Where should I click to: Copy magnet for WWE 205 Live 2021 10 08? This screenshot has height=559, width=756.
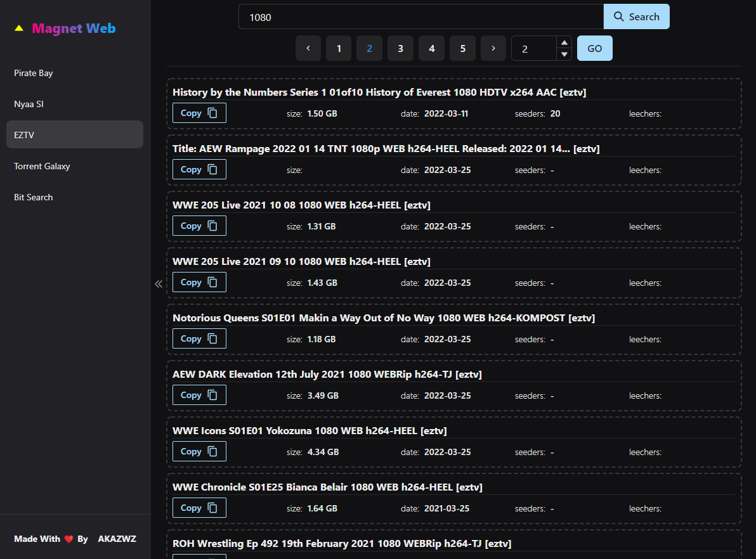[x=199, y=226]
